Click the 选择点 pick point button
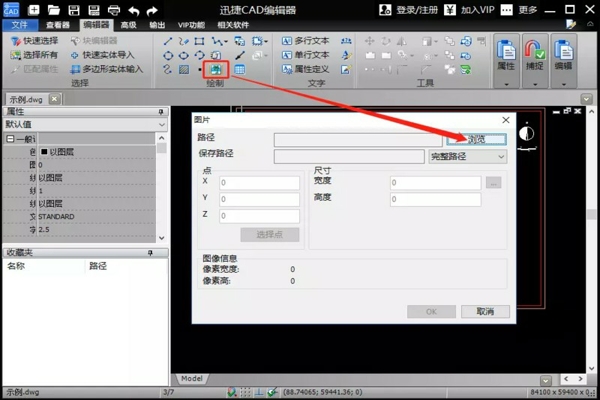This screenshot has width=600, height=400. coord(270,235)
